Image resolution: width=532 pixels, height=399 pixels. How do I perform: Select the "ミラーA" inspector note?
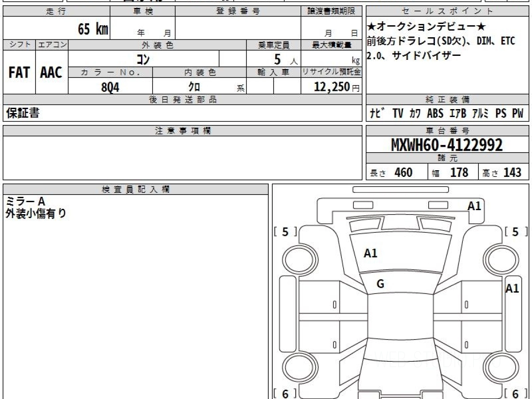[26, 202]
